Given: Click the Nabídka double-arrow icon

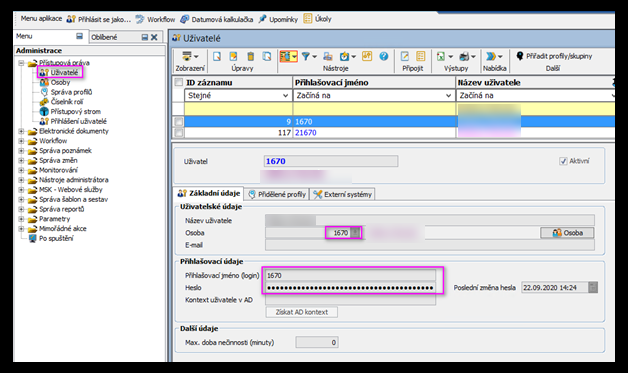Looking at the screenshot, I should [x=491, y=56].
